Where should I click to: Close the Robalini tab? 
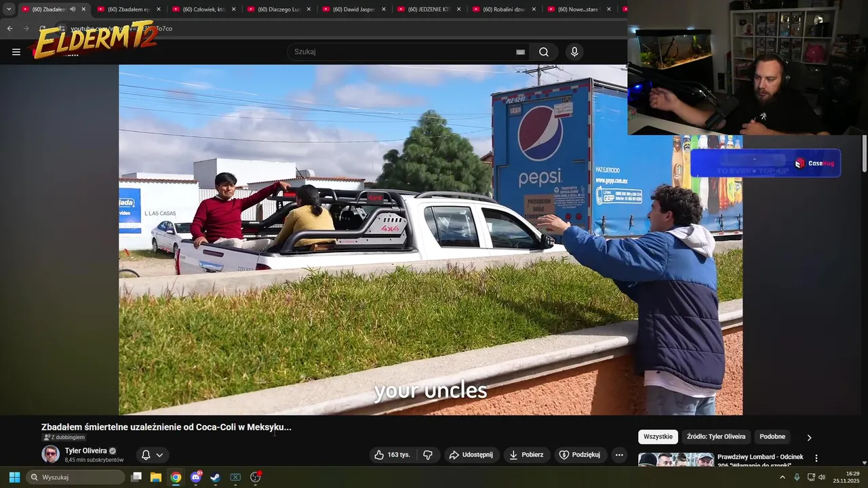click(x=534, y=9)
